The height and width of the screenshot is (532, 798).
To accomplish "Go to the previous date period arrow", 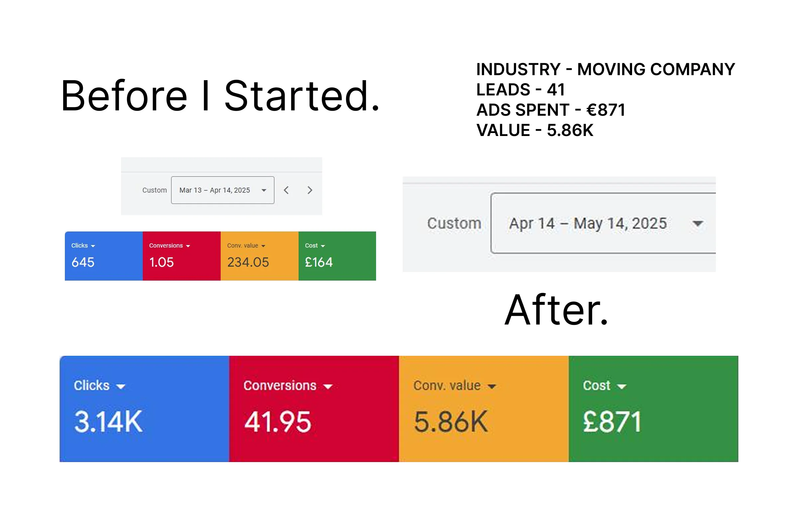I will [x=286, y=190].
